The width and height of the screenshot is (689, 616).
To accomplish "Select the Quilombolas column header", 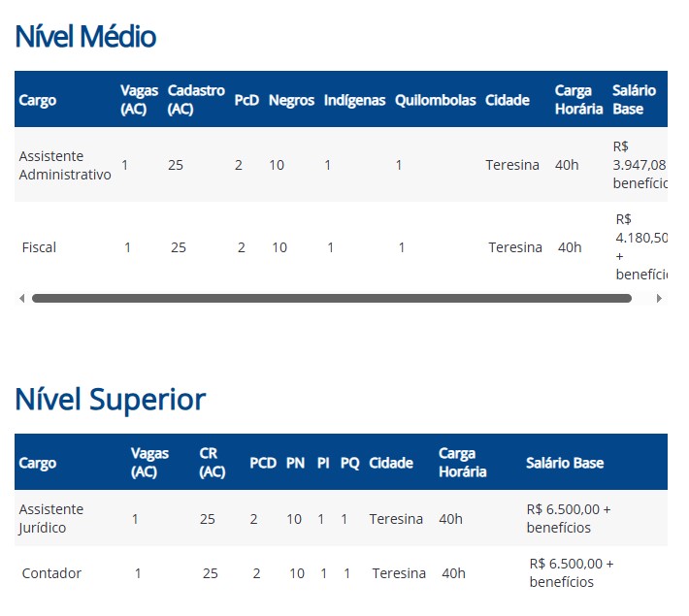I will click(x=436, y=100).
